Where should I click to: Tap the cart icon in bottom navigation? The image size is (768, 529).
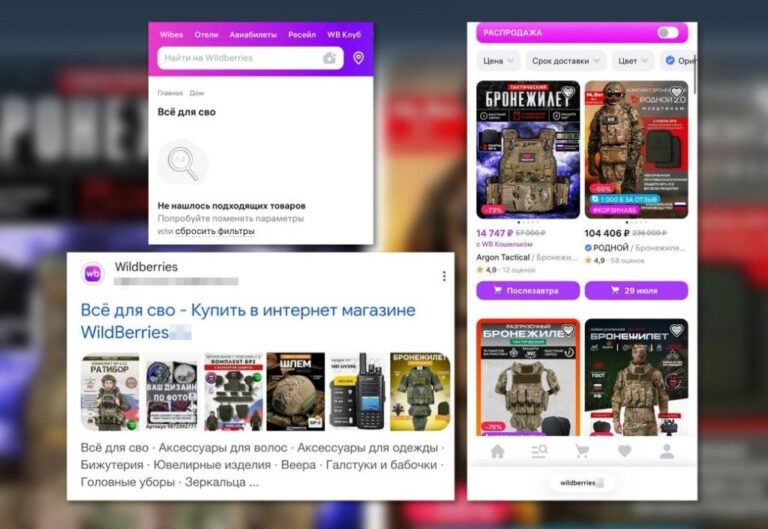[x=582, y=451]
